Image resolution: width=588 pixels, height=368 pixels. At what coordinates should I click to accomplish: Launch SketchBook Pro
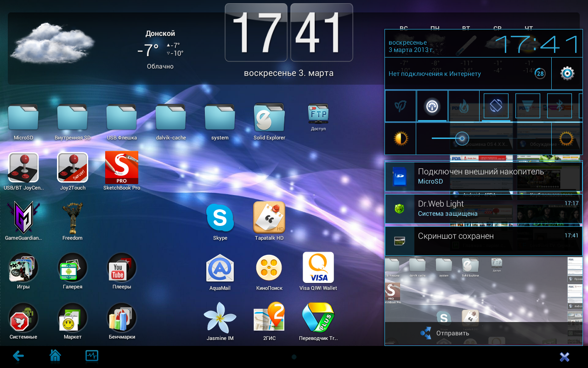click(121, 168)
